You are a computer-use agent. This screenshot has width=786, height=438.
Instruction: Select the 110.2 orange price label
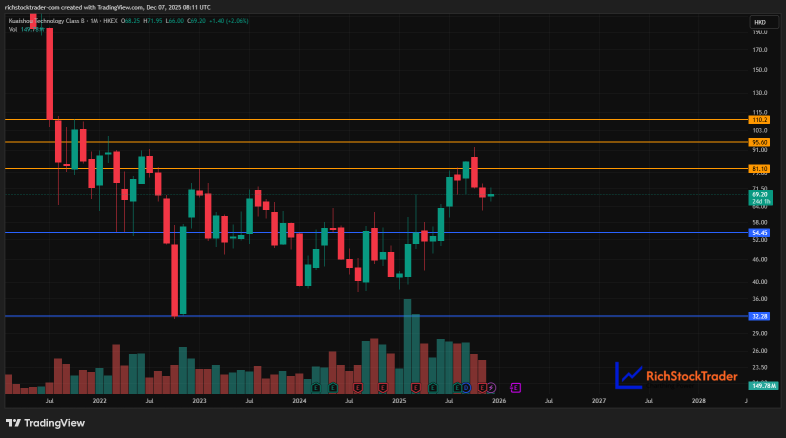click(759, 120)
